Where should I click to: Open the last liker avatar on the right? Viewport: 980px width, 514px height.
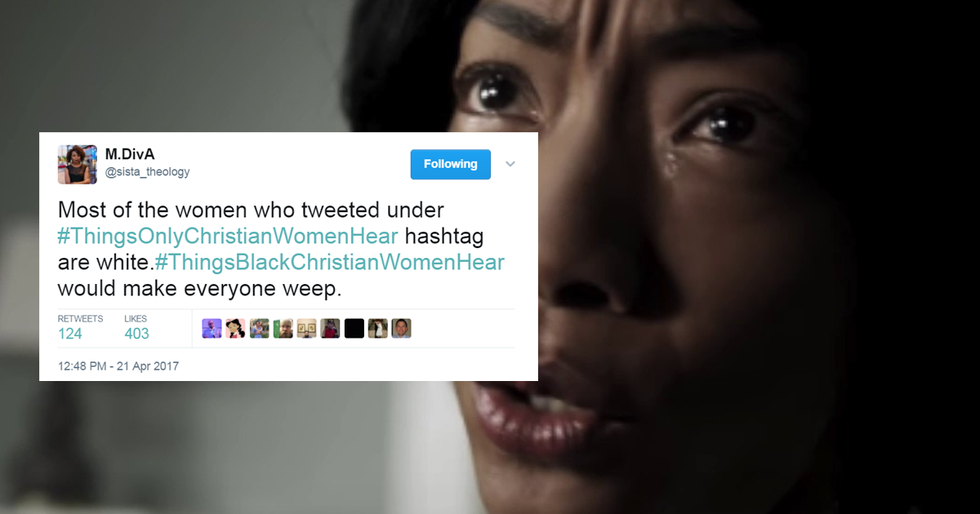[x=401, y=328]
